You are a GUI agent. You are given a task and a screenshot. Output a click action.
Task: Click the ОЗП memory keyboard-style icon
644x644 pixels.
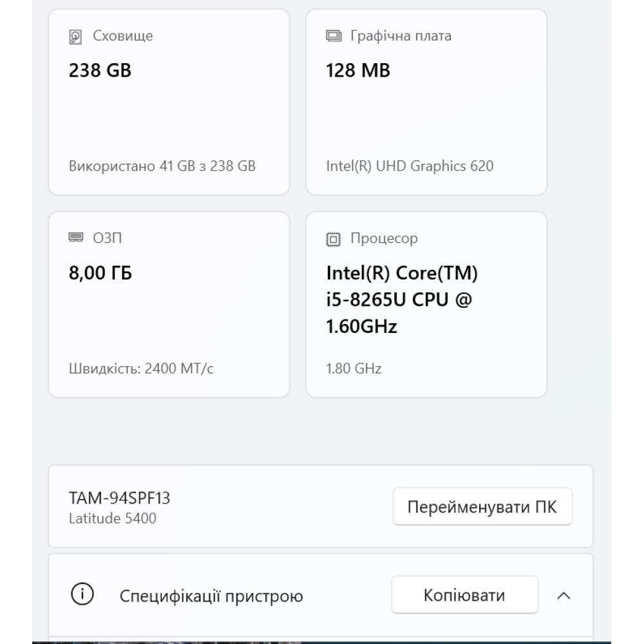coord(77,238)
